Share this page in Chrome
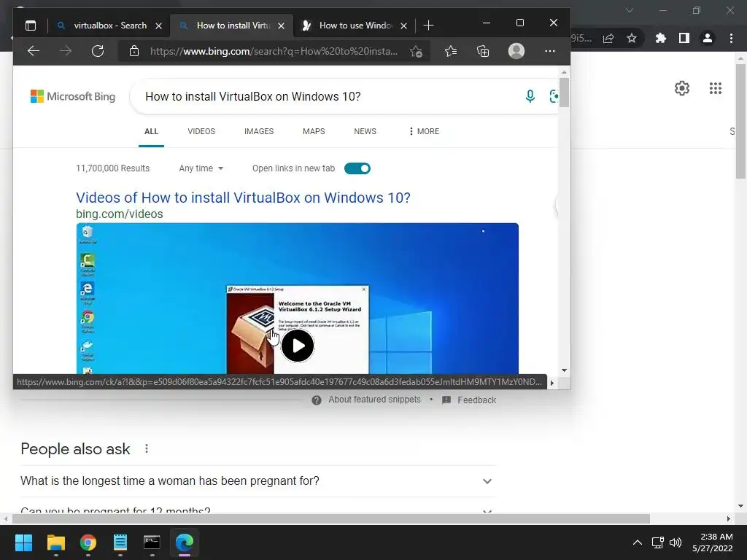The width and height of the screenshot is (747, 560). [608, 38]
